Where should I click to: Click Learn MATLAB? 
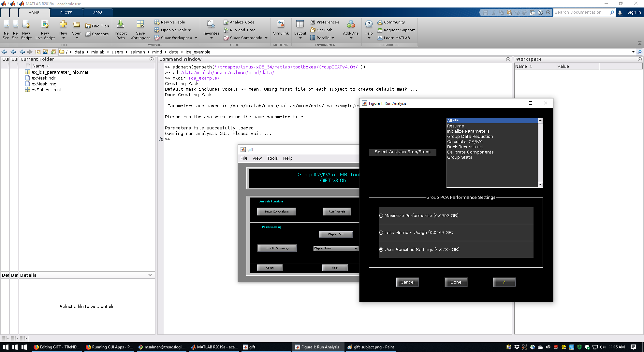pyautogui.click(x=394, y=38)
